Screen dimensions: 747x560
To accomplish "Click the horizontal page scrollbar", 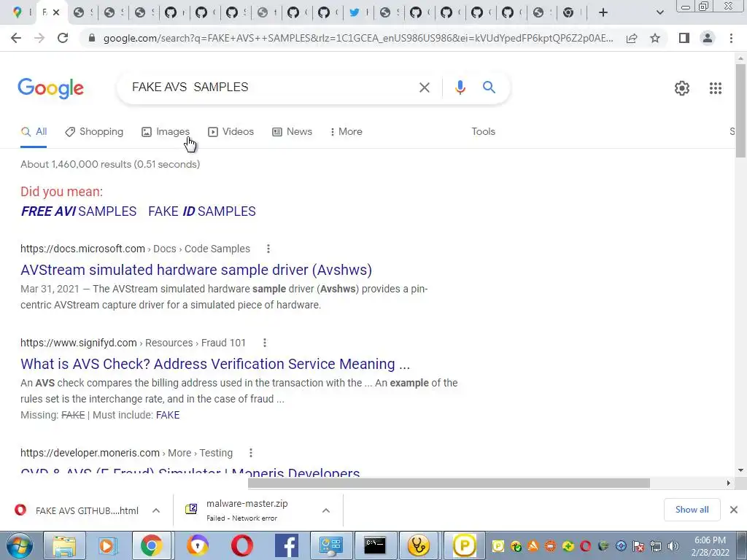I will pyautogui.click(x=449, y=483).
